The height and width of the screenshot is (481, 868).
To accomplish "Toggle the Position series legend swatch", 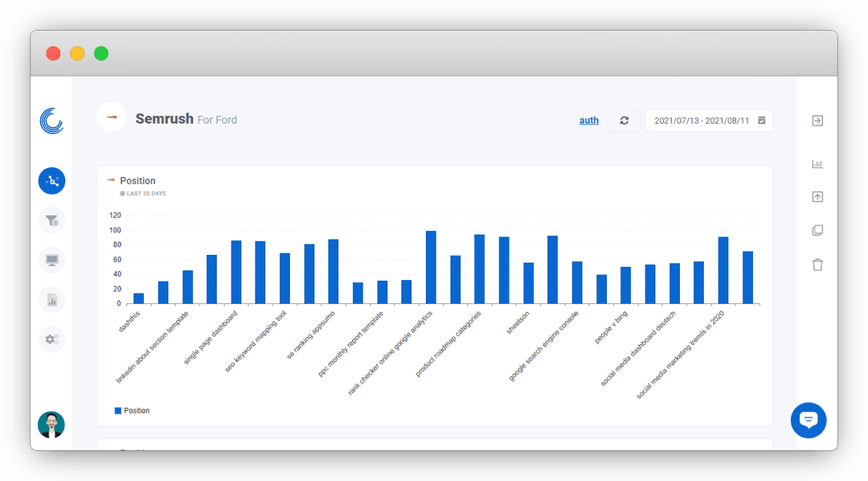I will [118, 411].
